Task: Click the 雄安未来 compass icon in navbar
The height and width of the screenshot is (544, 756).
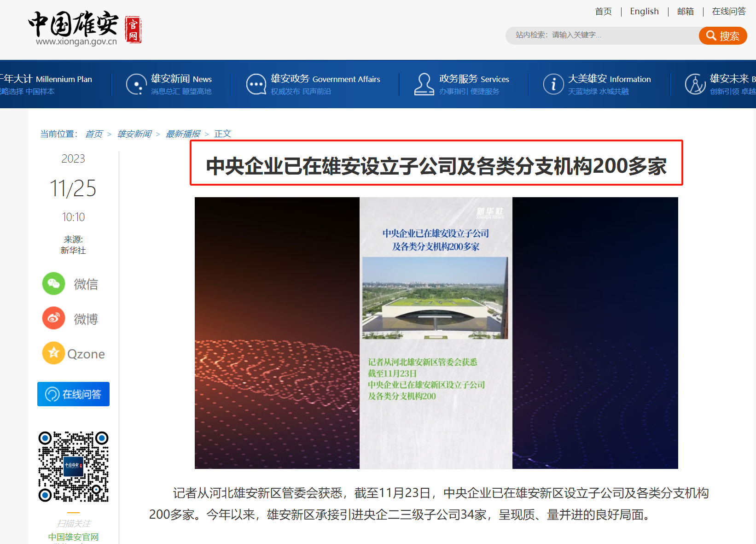Action: click(x=695, y=84)
